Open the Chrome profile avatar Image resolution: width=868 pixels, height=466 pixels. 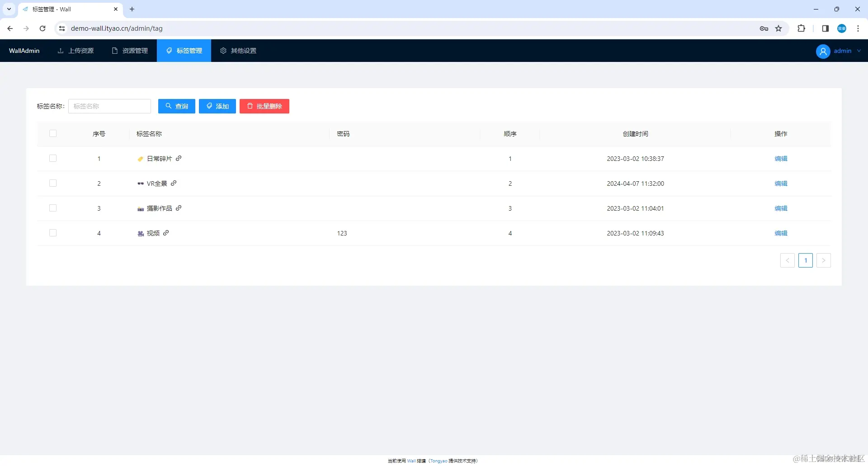pos(842,28)
